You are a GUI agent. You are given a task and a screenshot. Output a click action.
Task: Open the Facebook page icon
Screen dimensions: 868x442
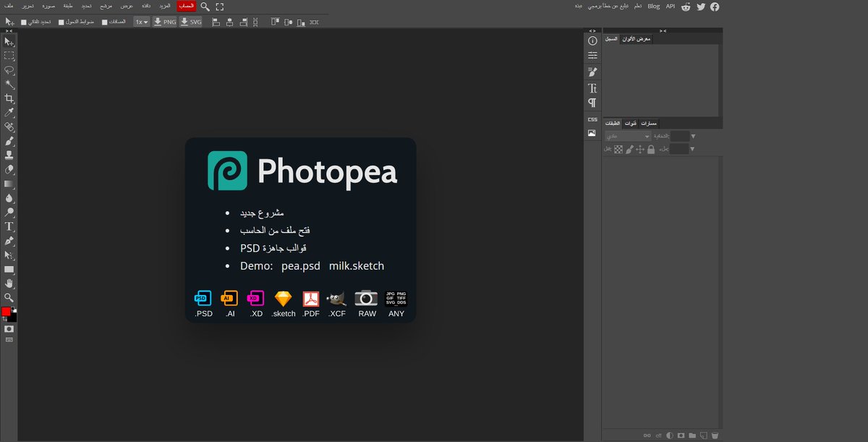[x=715, y=6]
